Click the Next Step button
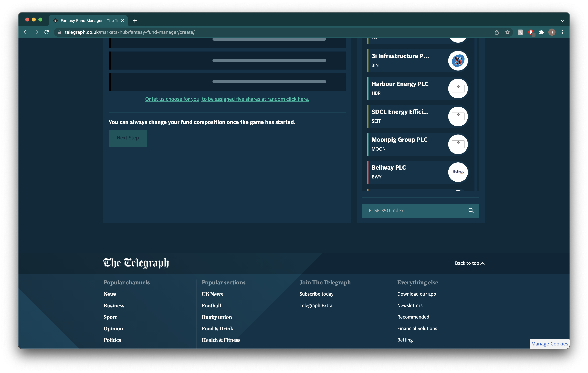Image resolution: width=588 pixels, height=373 pixels. pyautogui.click(x=128, y=138)
